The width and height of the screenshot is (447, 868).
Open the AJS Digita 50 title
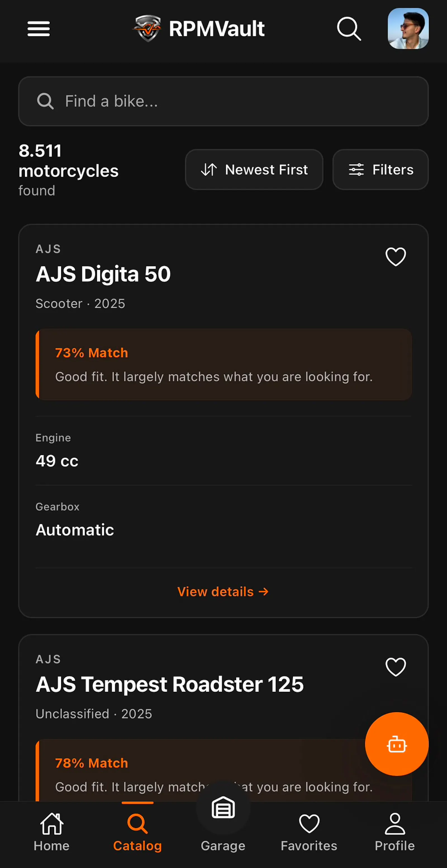pos(103,274)
